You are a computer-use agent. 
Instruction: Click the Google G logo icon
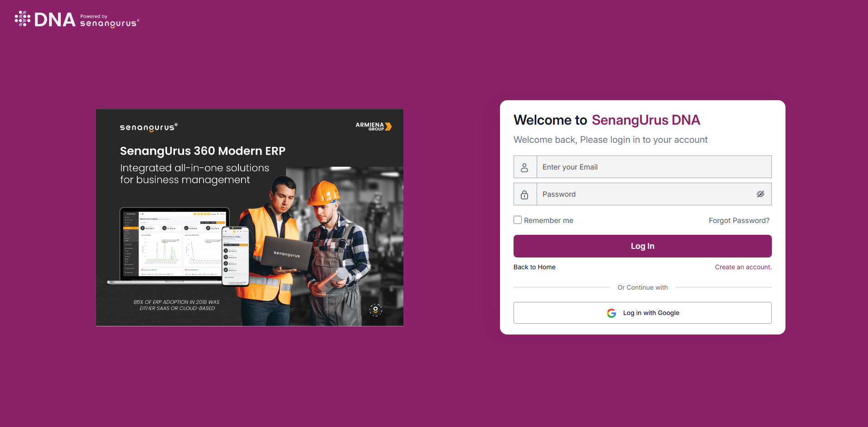point(611,313)
